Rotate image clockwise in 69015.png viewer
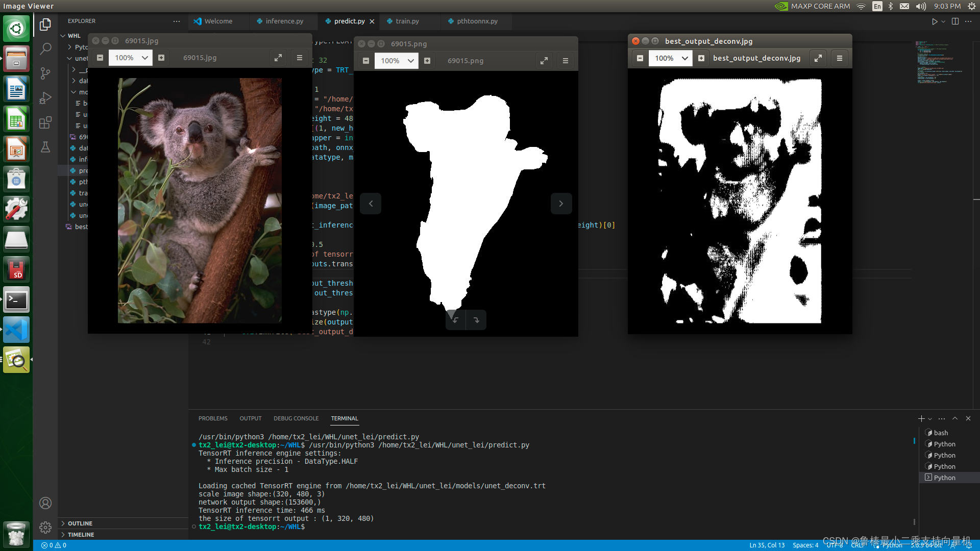 [476, 320]
